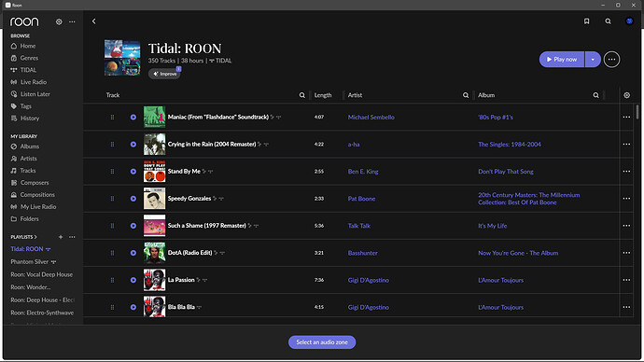Open the Gigi D'Agostino artist link for La Passion
This screenshot has height=362, width=644.
click(369, 280)
